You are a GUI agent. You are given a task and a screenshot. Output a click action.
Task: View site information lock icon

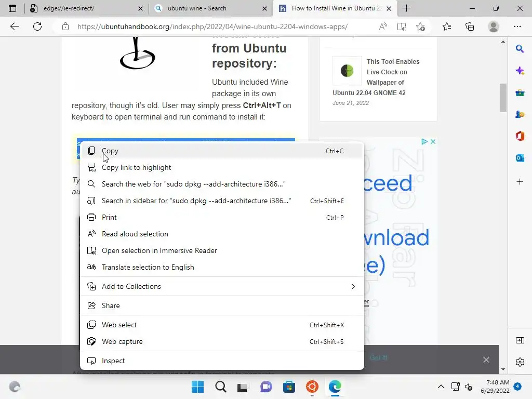[65, 27]
